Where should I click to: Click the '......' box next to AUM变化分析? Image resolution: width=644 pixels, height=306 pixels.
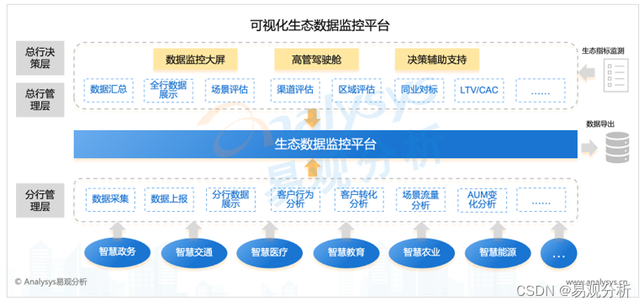click(x=541, y=199)
